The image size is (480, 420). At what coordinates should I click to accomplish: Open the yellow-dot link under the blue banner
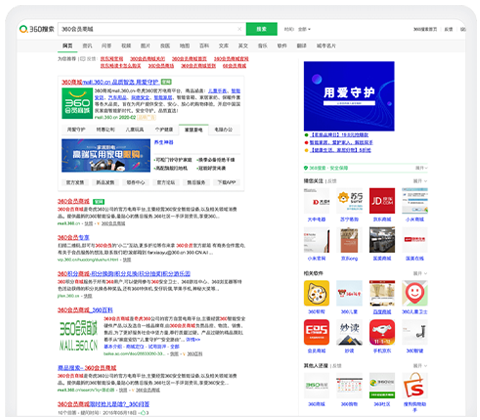pyautogui.click(x=340, y=150)
